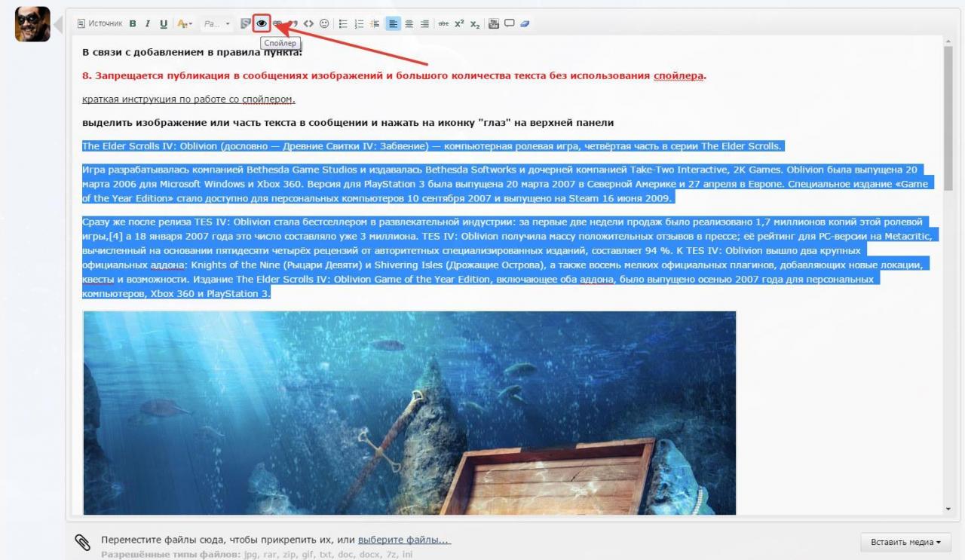Toggle italic text formatting
The width and height of the screenshot is (965, 560).
[148, 23]
